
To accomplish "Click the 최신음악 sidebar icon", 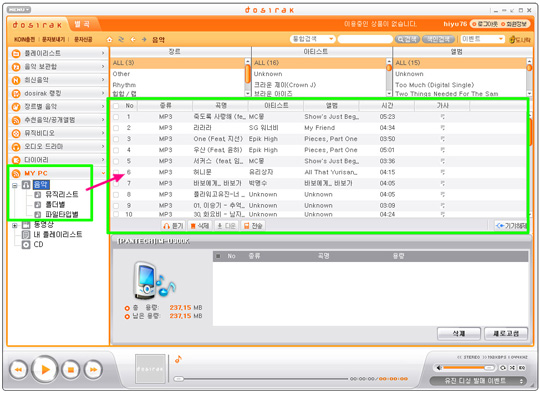I will tap(16, 80).
